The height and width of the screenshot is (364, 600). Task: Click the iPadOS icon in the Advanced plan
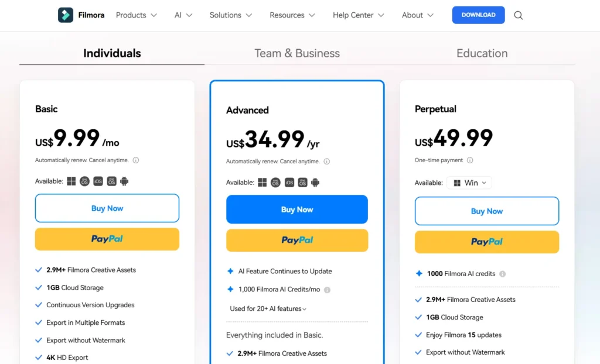(302, 183)
